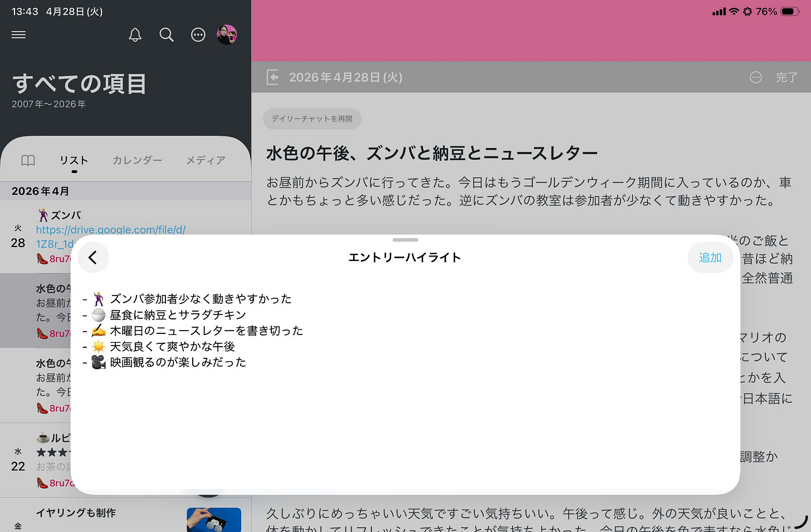Open entry more options ellipsis
This screenshot has width=811, height=532.
(756, 77)
